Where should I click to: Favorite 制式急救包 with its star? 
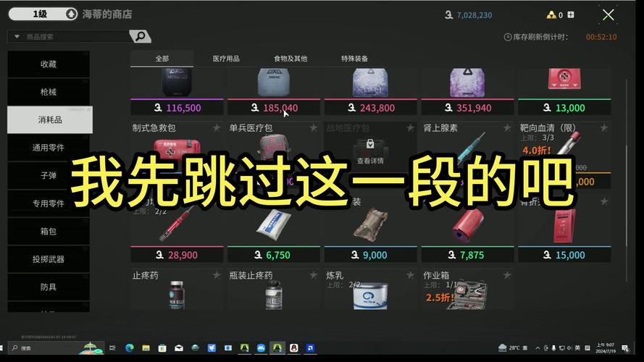pos(217,128)
